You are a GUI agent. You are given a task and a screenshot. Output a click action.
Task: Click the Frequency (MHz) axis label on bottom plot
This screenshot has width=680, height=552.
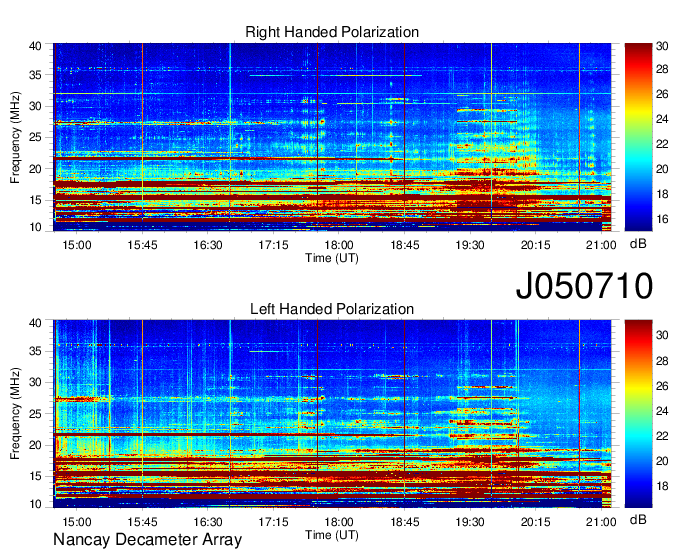[x=15, y=414]
